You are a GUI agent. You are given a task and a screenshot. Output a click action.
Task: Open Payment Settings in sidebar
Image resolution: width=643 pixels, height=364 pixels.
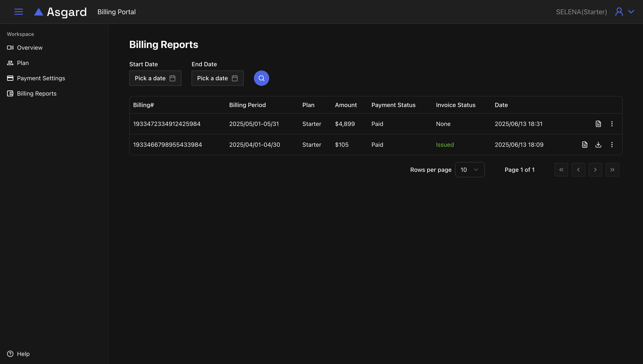(x=41, y=78)
